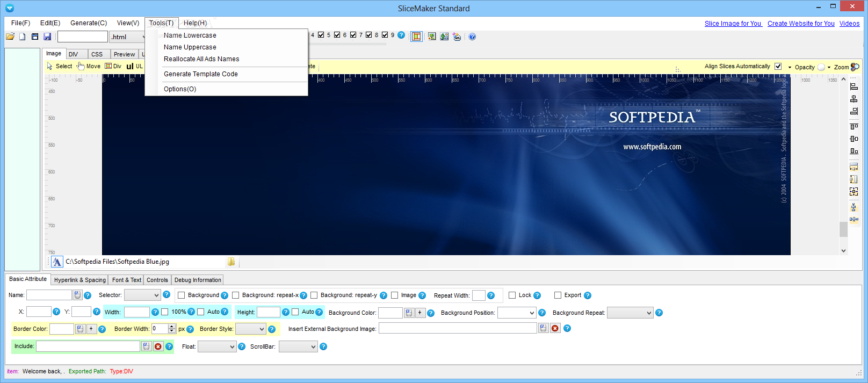Choose the Select arrow tool
Image resolution: width=868 pixels, height=383 pixels.
tap(59, 66)
